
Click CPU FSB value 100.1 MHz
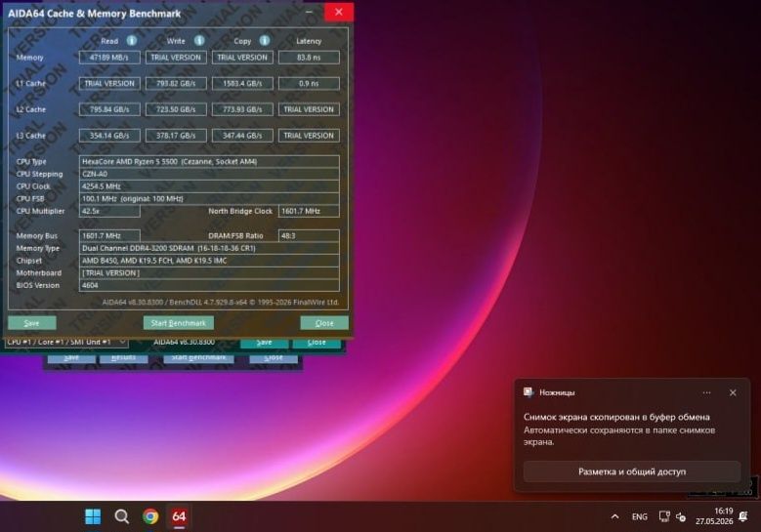[x=209, y=199]
